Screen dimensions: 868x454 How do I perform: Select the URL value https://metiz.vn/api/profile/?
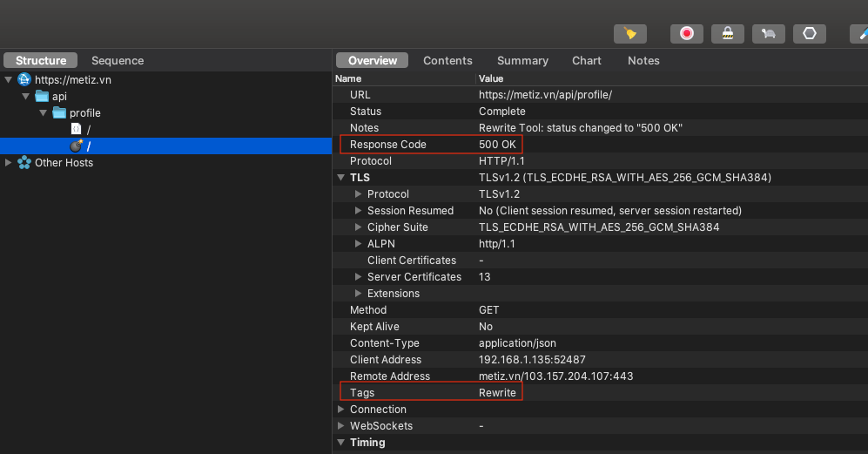tap(545, 95)
